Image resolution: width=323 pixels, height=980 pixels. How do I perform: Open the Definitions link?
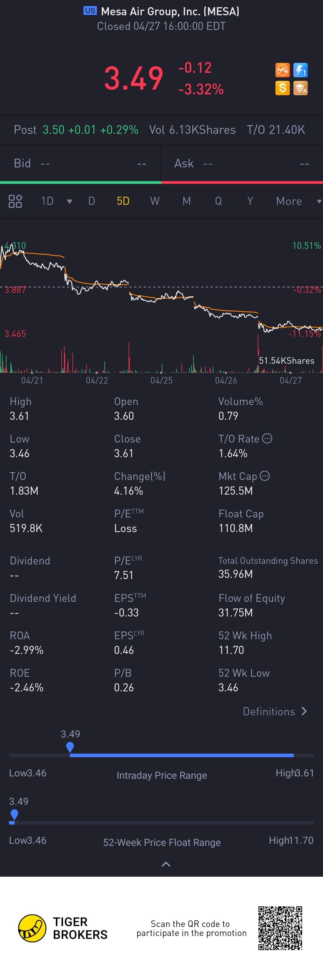coord(275,711)
